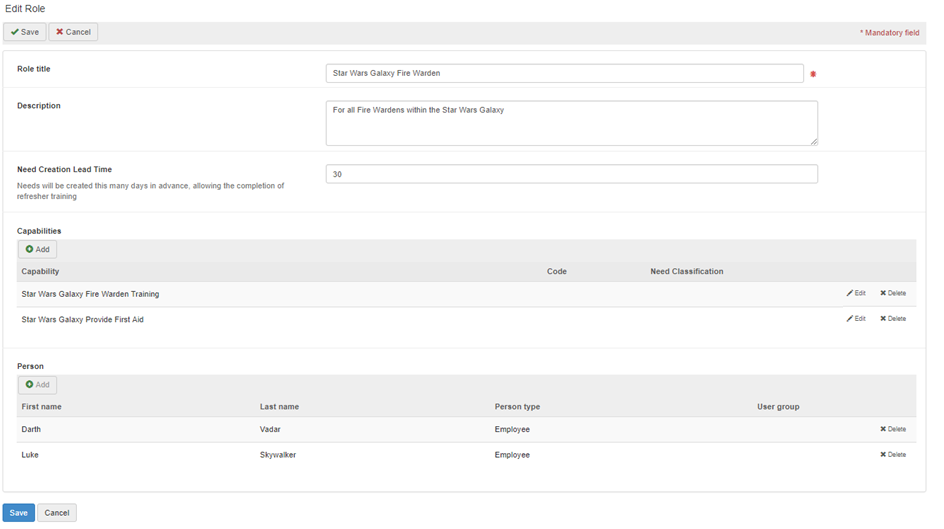Click the Need Creation Lead Time field
This screenshot has width=944, height=529.
pyautogui.click(x=571, y=174)
